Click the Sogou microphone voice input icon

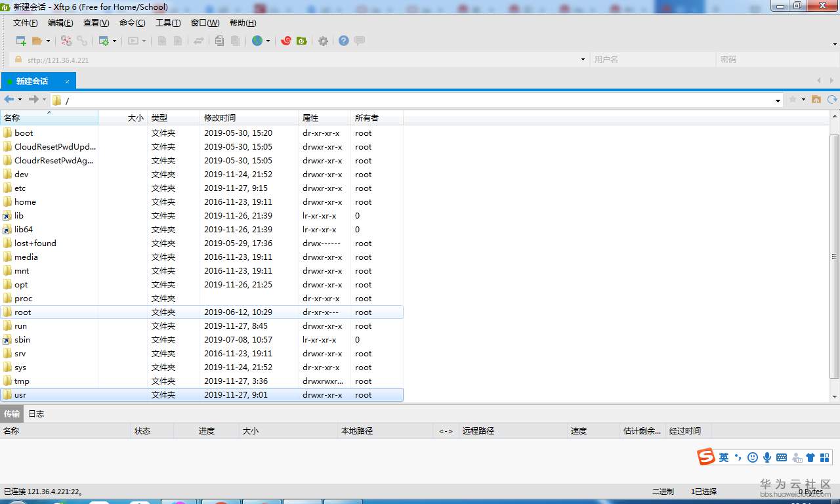(767, 457)
